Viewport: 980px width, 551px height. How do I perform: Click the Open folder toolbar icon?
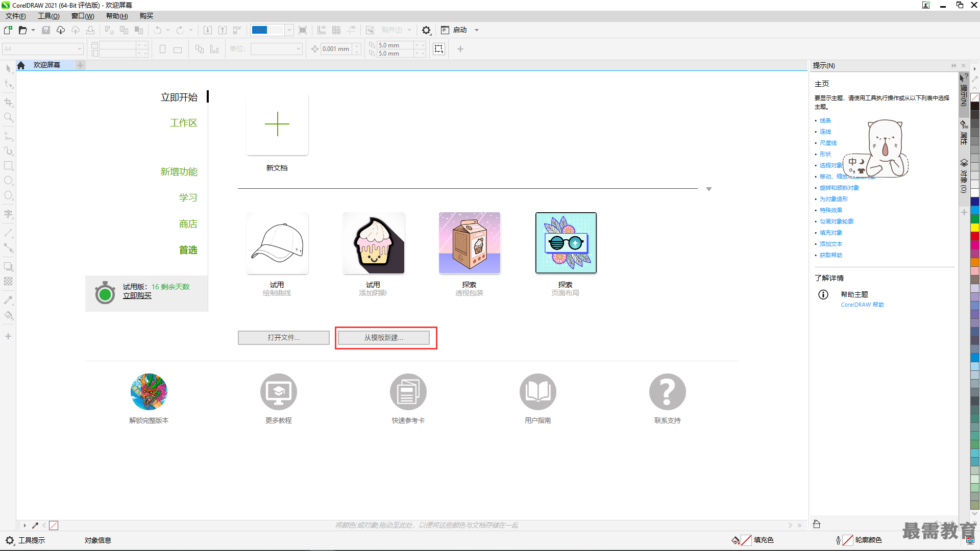(22, 30)
